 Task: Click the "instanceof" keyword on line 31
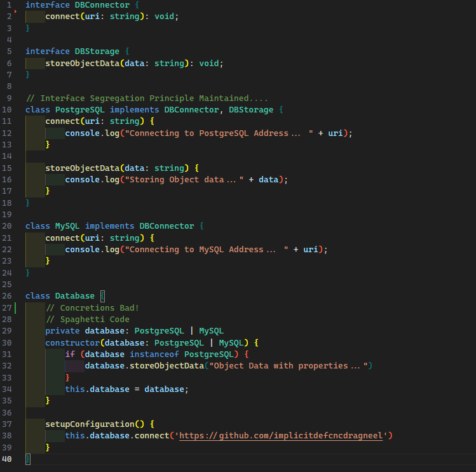pyautogui.click(x=154, y=354)
